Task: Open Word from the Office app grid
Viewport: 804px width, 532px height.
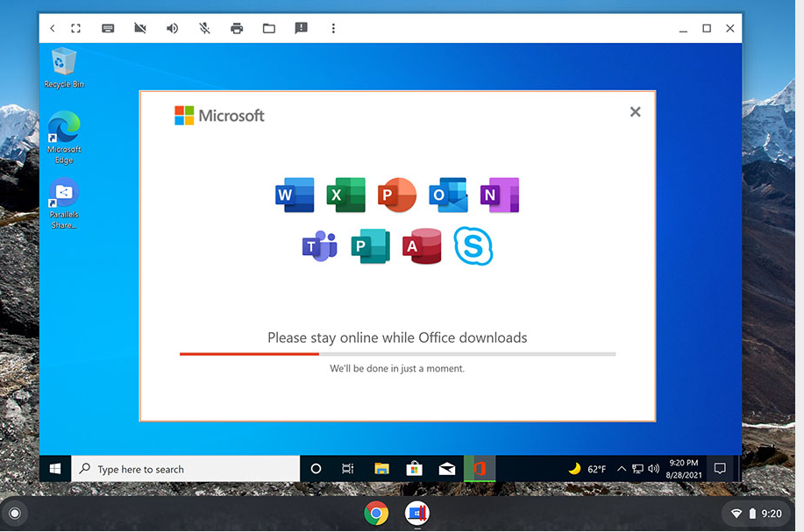Action: [x=295, y=195]
